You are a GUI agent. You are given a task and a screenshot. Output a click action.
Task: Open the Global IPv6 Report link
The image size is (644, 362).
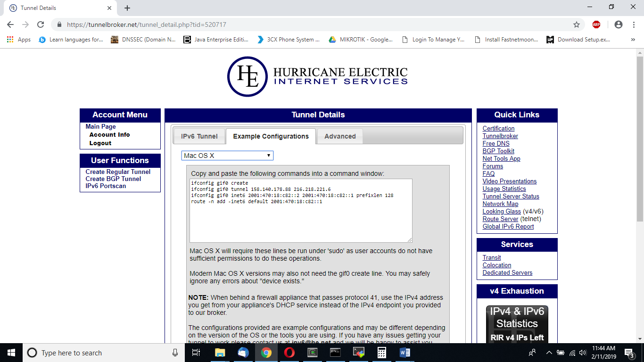pos(508,227)
